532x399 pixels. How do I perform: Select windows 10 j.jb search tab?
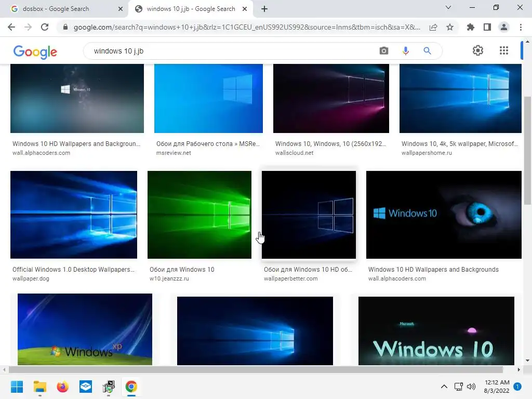(x=191, y=9)
